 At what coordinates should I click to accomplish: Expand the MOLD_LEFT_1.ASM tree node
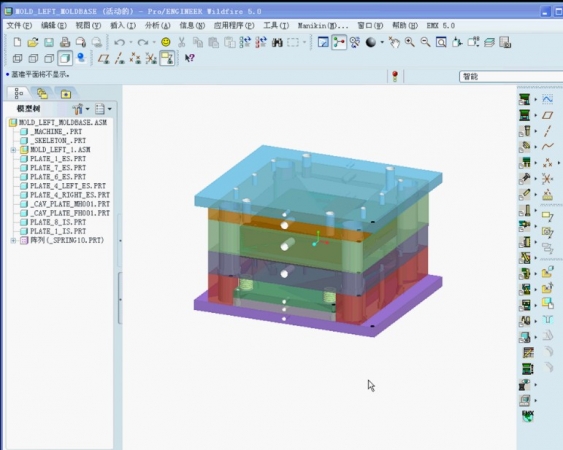(x=13, y=150)
